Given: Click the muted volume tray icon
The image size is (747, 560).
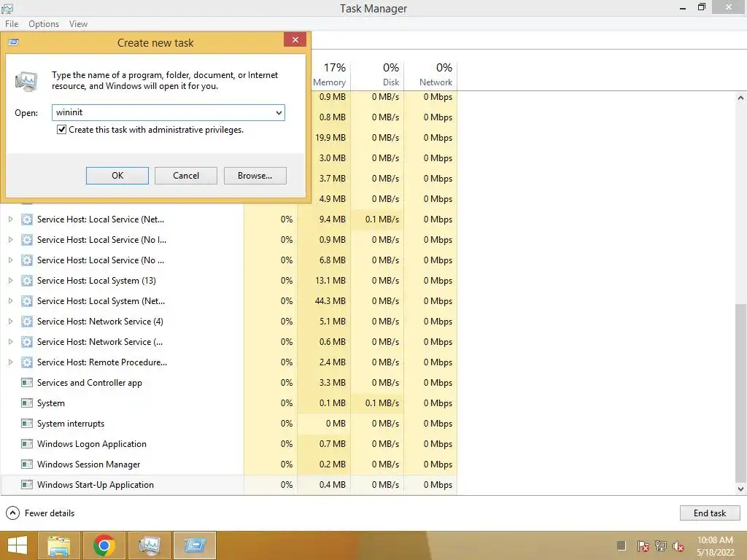Looking at the screenshot, I should click(x=678, y=546).
